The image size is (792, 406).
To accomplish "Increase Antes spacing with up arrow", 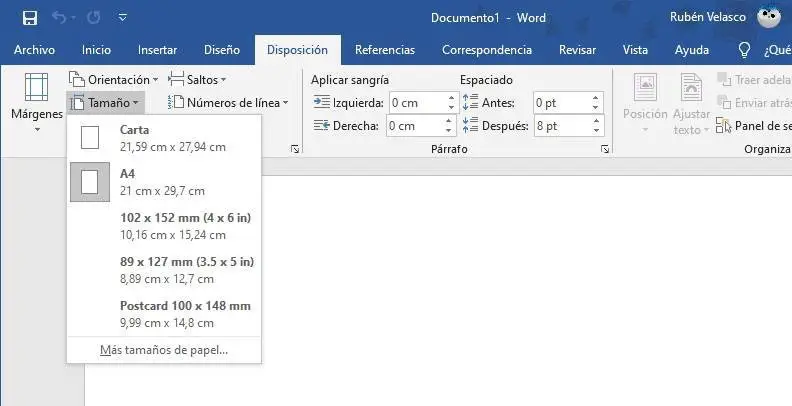I will click(596, 98).
